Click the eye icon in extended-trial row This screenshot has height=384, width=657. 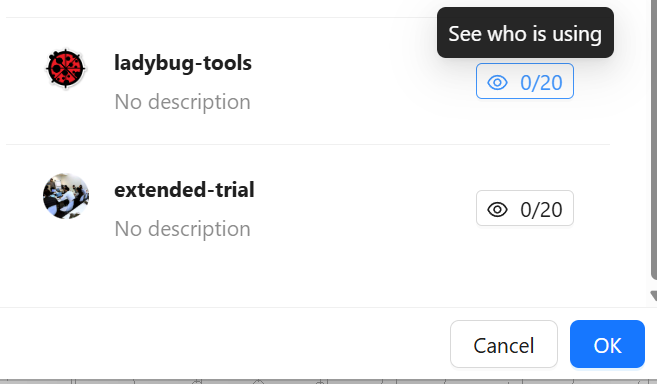pos(497,210)
